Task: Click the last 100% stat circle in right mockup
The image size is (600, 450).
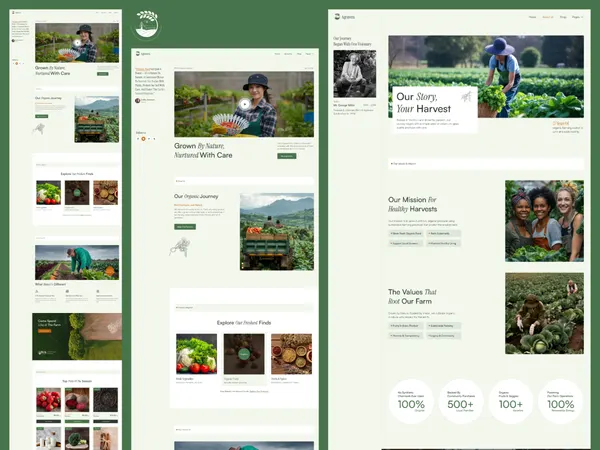Action: (x=560, y=401)
